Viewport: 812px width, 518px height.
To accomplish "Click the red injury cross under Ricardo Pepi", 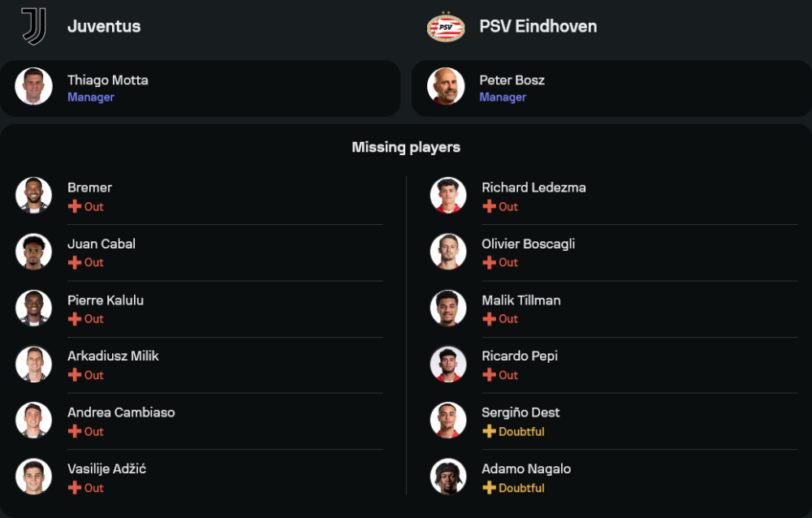I will (489, 375).
